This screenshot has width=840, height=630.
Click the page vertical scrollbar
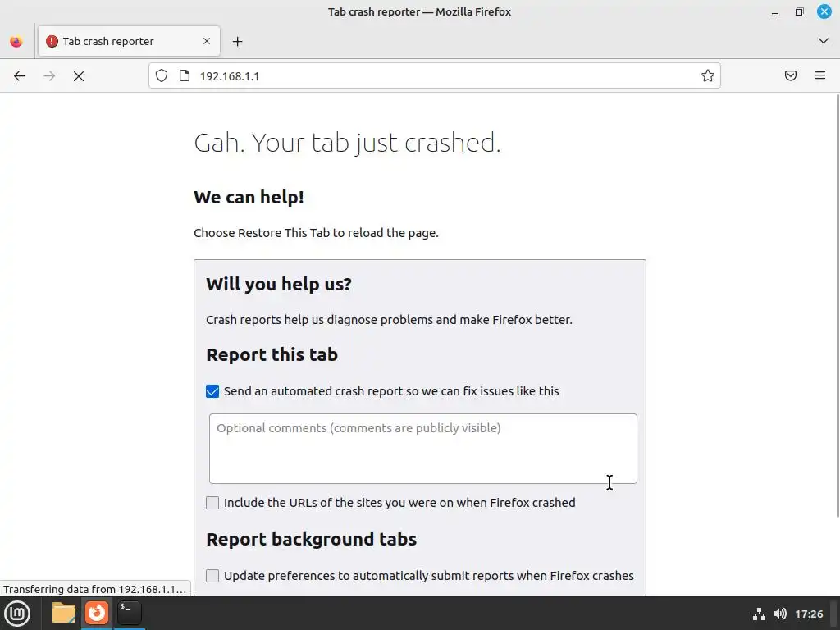tap(838, 305)
